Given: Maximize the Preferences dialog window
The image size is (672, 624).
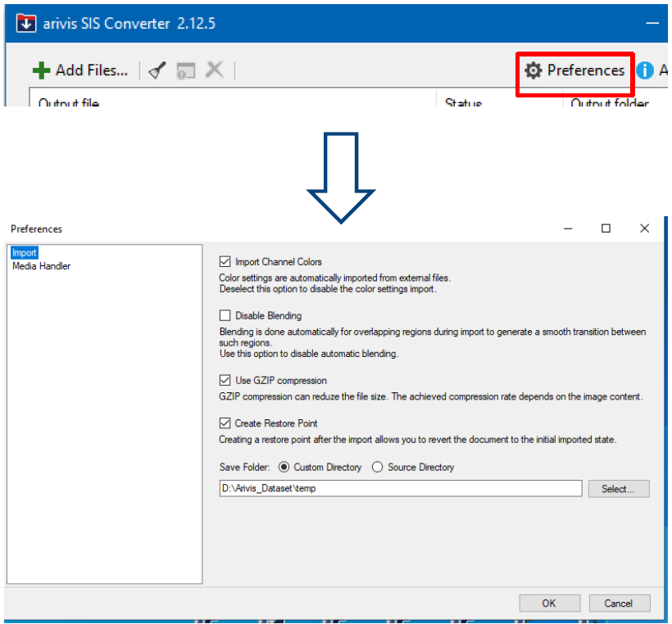Looking at the screenshot, I should coord(606,228).
